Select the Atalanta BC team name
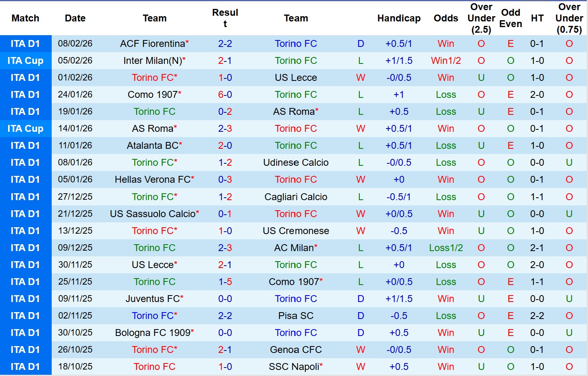The image size is (588, 376). pos(153,146)
